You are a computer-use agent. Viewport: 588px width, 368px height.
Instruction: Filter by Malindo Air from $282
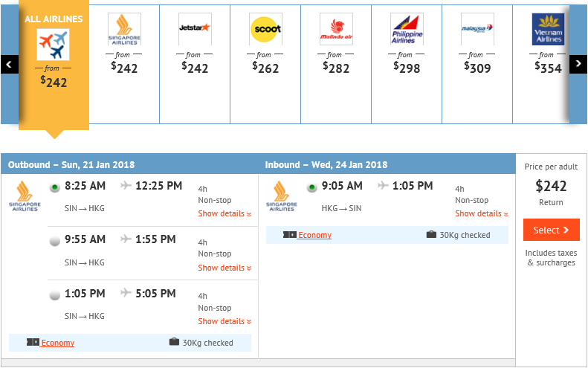pos(336,64)
